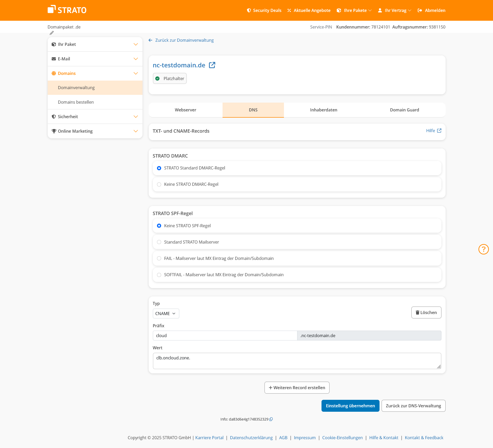Open the AGB footer link
Screen dimensions: 493x448
click(x=283, y=438)
